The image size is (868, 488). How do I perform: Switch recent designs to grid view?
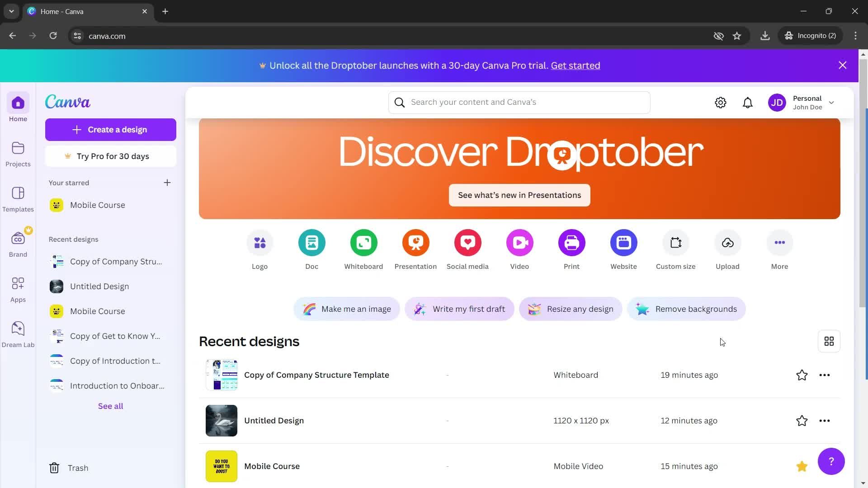click(x=829, y=342)
